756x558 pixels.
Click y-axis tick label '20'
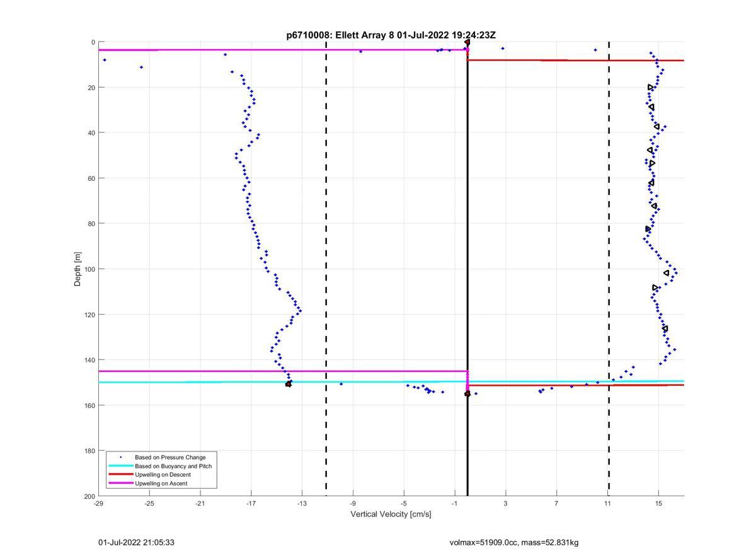91,88
